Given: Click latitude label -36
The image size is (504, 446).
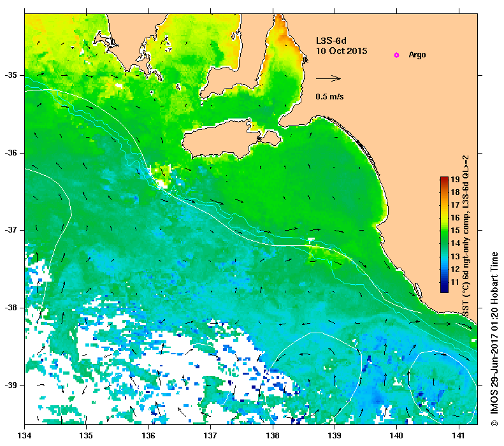Looking at the screenshot, I should coord(11,153).
